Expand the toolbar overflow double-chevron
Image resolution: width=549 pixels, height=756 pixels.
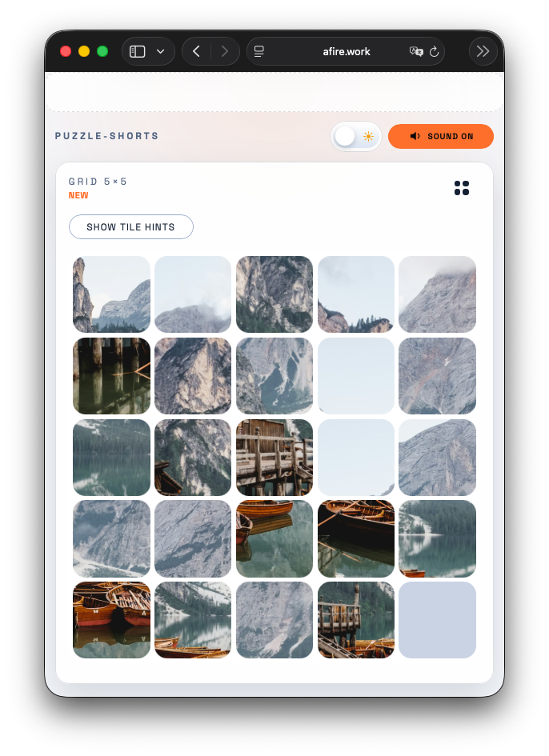483,51
